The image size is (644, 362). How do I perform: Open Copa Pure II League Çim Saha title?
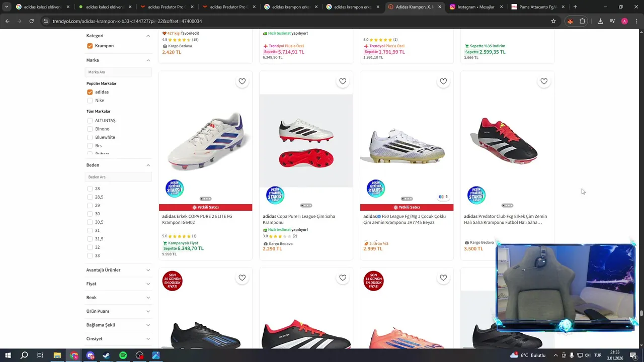[299, 219]
